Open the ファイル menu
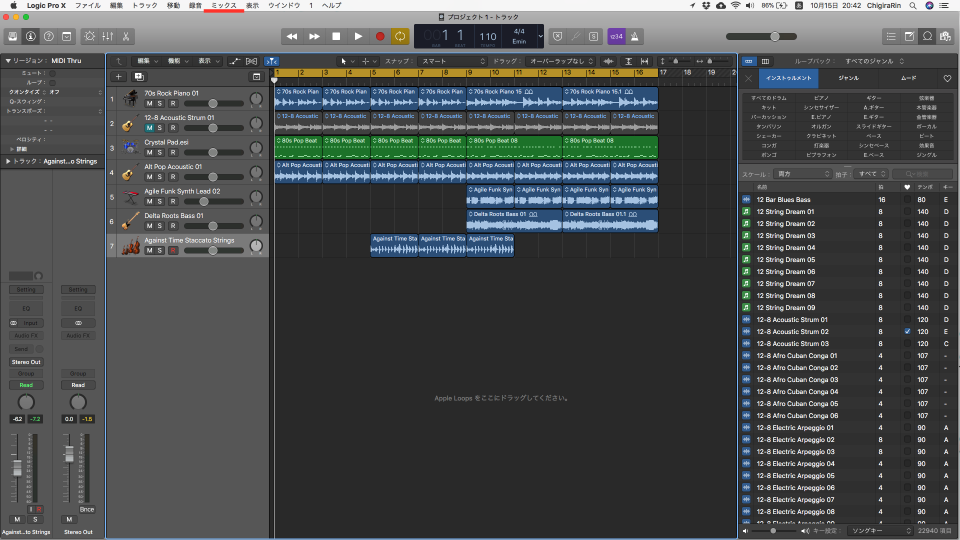The height and width of the screenshot is (540, 960). coord(88,6)
